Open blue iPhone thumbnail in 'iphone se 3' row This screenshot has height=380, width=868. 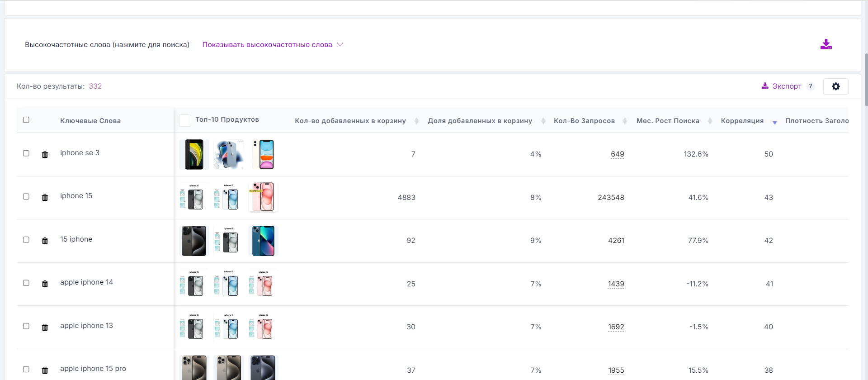[x=229, y=154]
